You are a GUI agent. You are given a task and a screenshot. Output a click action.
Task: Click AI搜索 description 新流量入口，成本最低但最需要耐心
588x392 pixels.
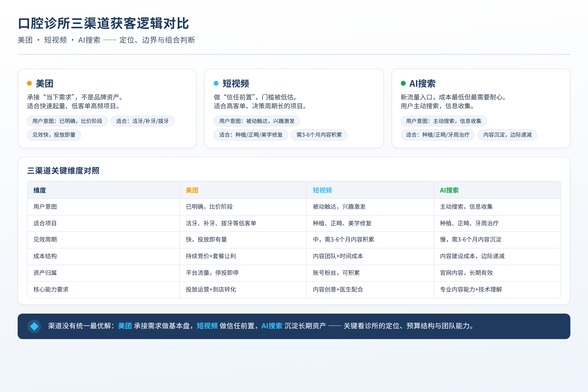tap(453, 97)
